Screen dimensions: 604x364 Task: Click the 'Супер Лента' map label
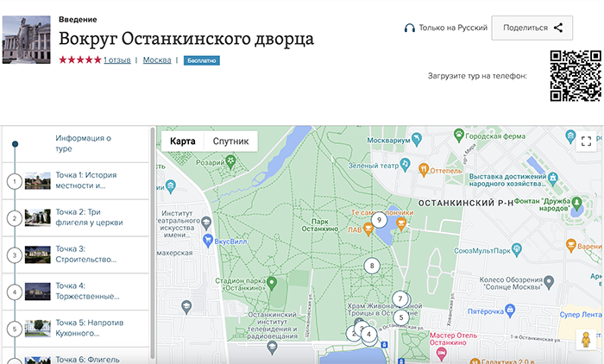coord(581,315)
